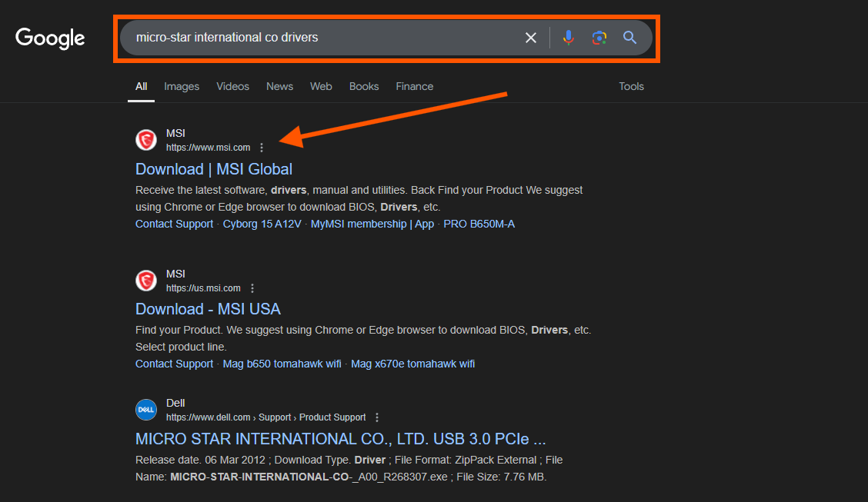
Task: Open three-dot menu beside Dell result
Action: [x=377, y=417]
